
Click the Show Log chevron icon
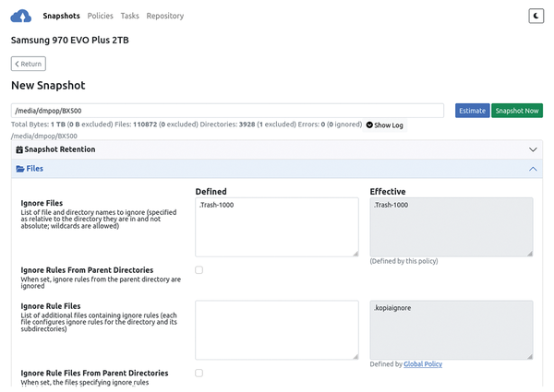[x=369, y=125]
